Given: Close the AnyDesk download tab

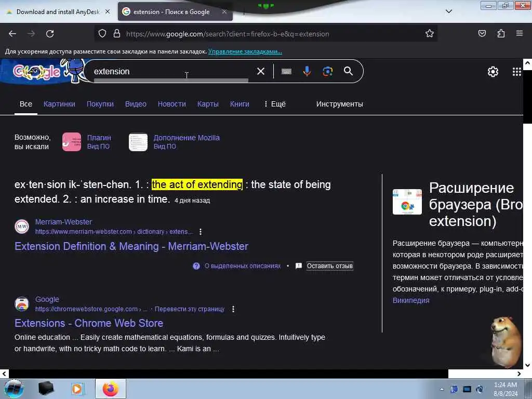Looking at the screenshot, I should coord(108,11).
